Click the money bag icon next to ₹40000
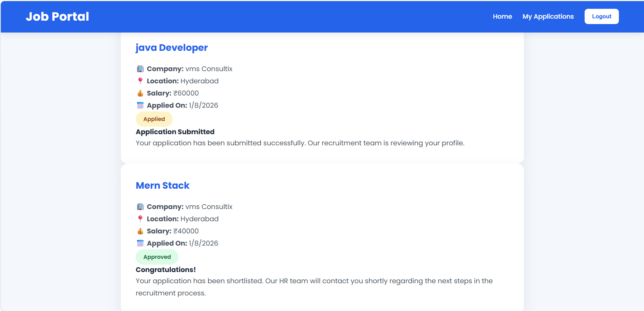The image size is (644, 311). 140,231
